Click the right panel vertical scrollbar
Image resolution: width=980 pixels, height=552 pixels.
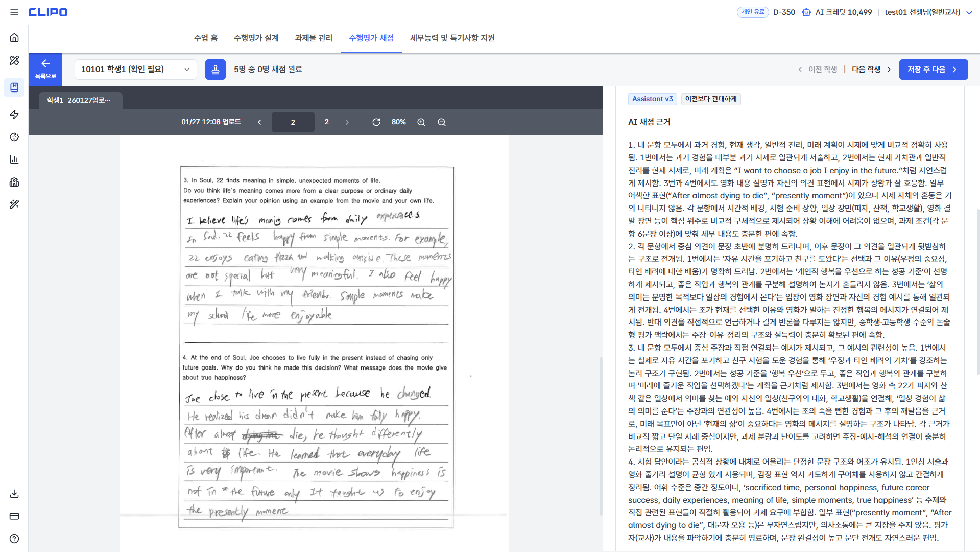[x=978, y=292]
